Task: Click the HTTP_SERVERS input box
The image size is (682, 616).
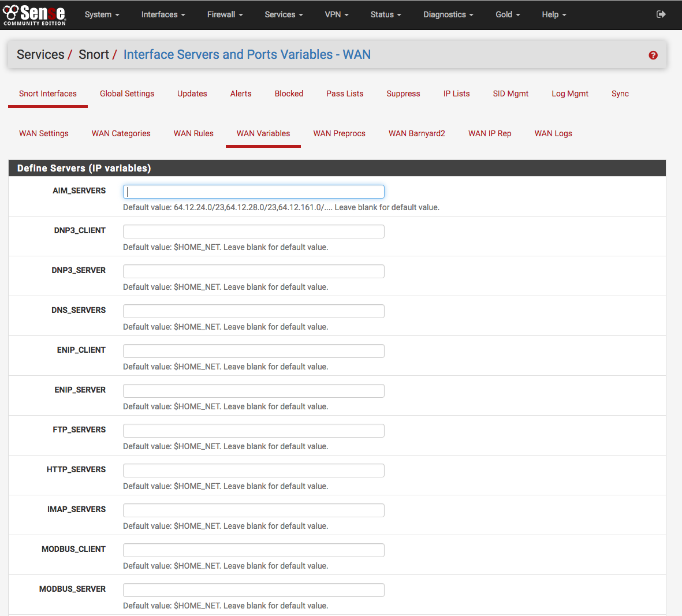Action: click(x=254, y=471)
